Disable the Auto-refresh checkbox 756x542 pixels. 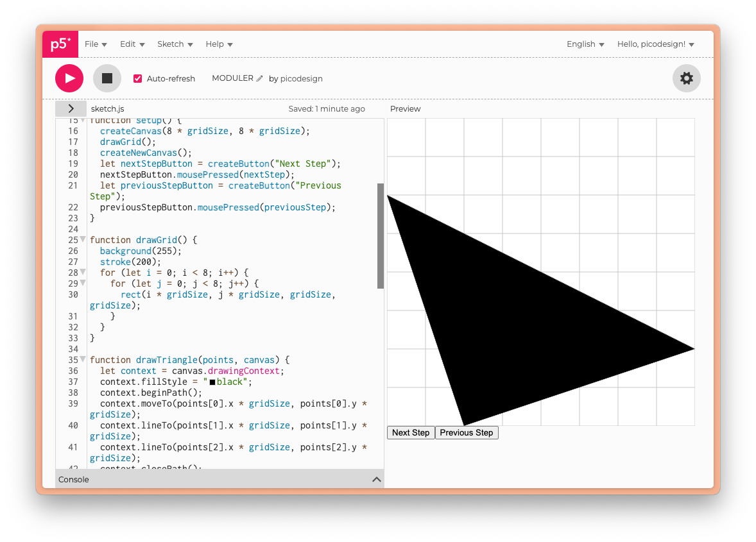click(x=137, y=78)
